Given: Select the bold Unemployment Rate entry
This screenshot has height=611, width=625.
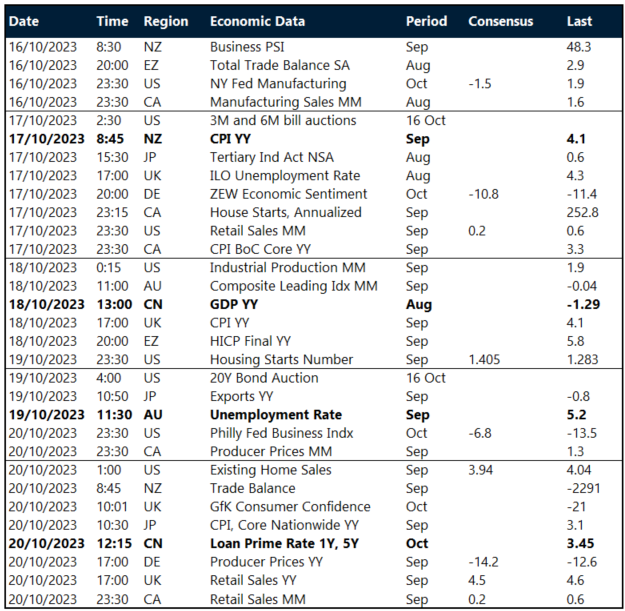Looking at the screenshot, I should pyautogui.click(x=275, y=414).
